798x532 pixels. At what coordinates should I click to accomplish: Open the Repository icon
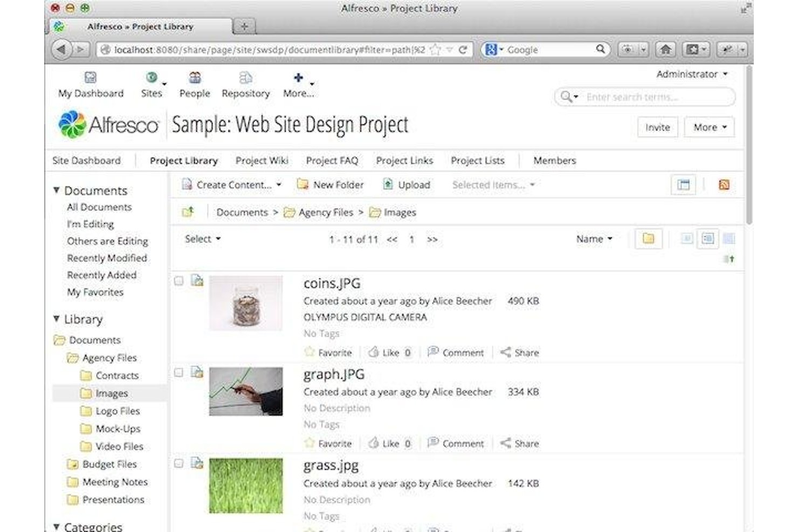(245, 78)
